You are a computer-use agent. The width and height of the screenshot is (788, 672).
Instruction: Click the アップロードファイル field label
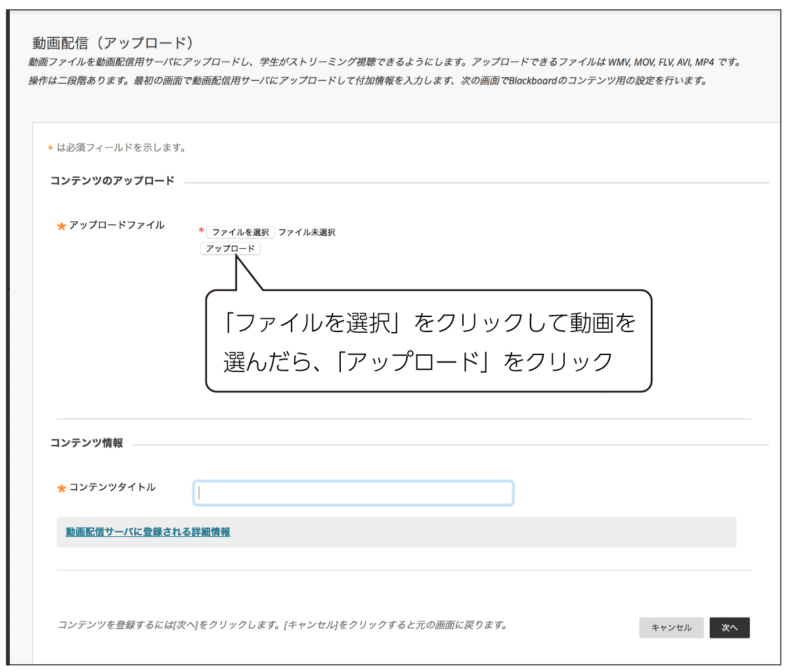(117, 225)
